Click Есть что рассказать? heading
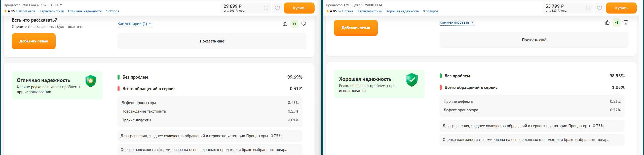 [x=34, y=20]
